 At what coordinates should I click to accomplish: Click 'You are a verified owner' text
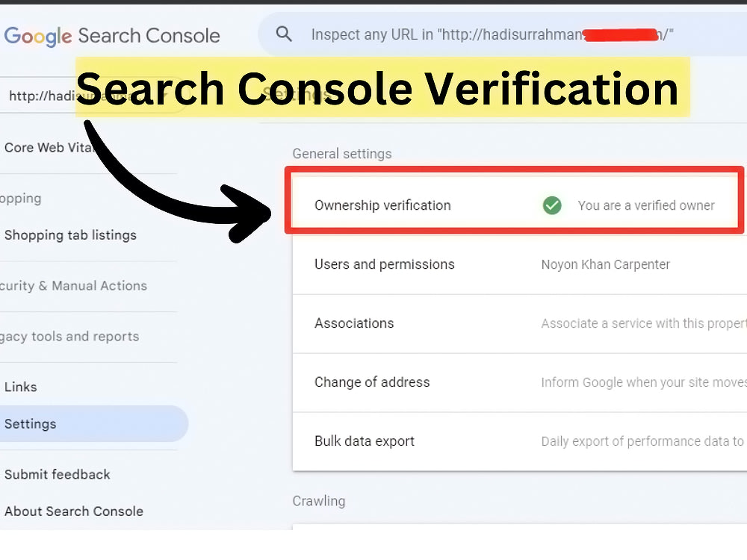pyautogui.click(x=646, y=206)
